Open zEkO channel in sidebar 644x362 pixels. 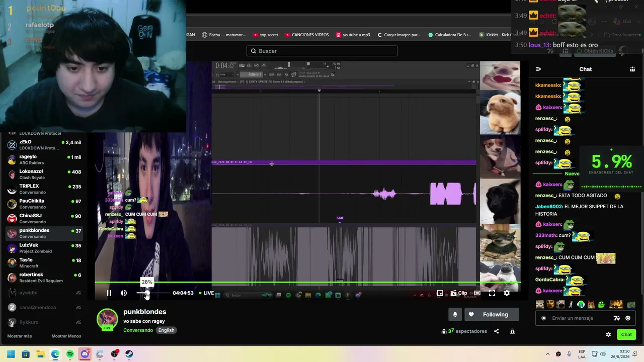[x=44, y=145]
